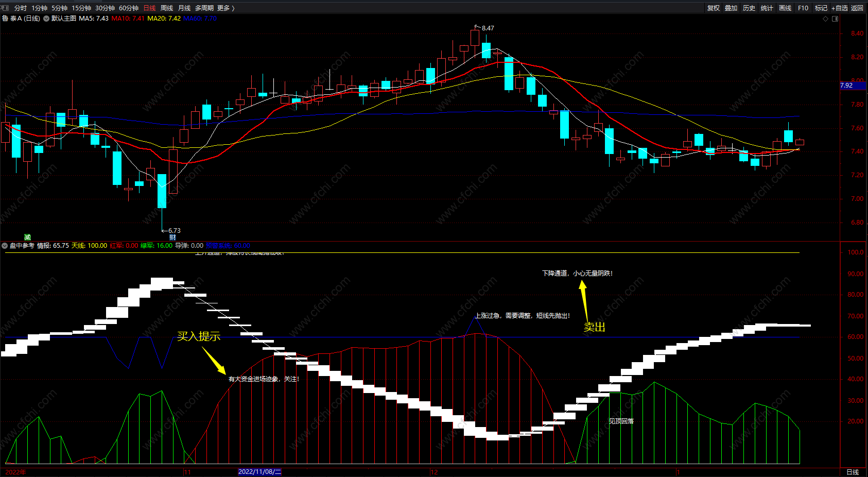This screenshot has width=868, height=477.
Task: Open the F10 company info
Action: click(x=803, y=8)
